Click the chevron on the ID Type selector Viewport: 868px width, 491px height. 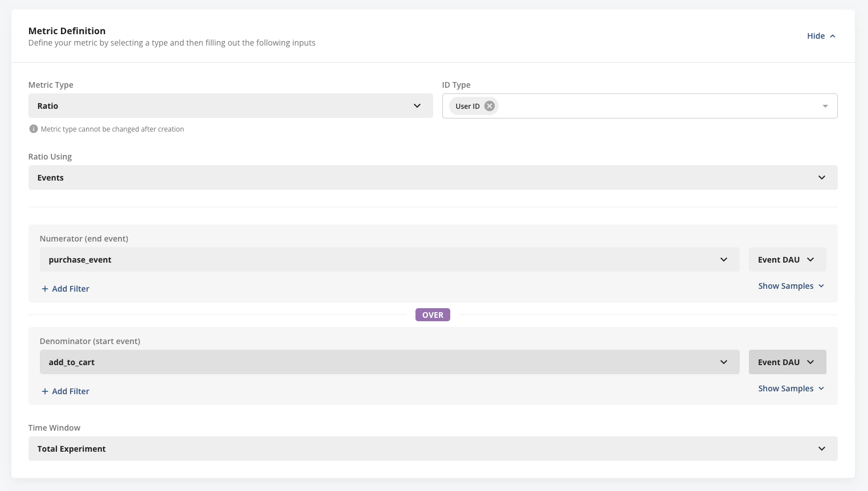825,105
